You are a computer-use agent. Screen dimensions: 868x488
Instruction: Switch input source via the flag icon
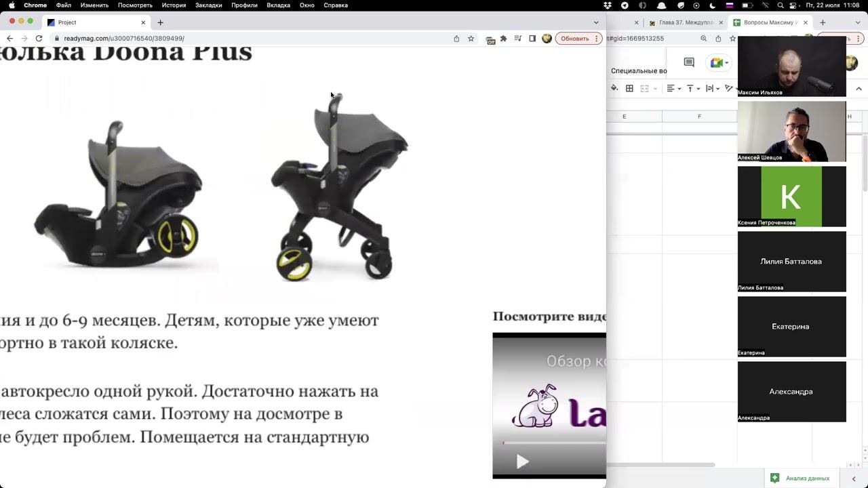click(730, 5)
